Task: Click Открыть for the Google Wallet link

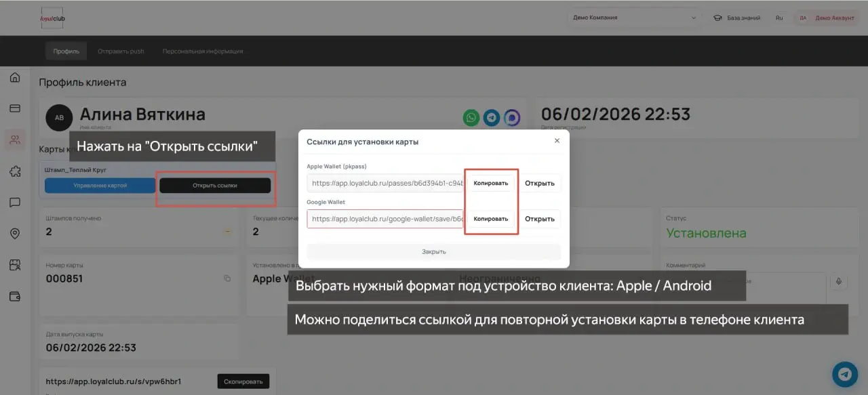Action: 540,219
